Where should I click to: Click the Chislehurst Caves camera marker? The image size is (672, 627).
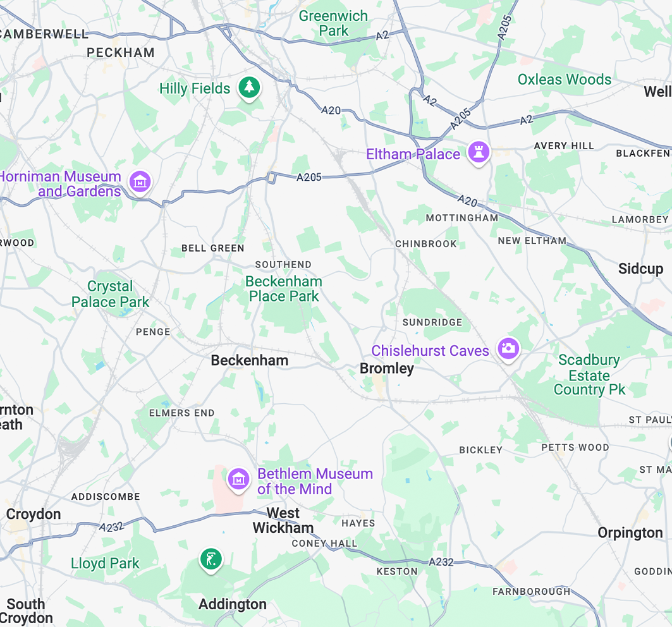click(508, 349)
